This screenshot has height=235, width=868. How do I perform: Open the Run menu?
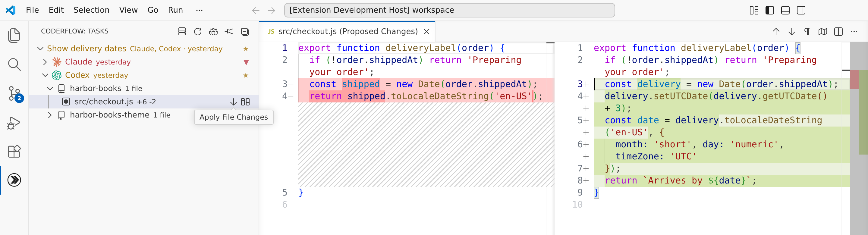point(175,10)
